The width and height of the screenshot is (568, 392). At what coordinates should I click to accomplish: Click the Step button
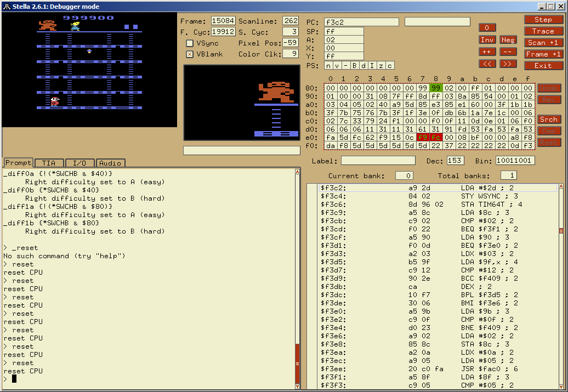tap(543, 20)
